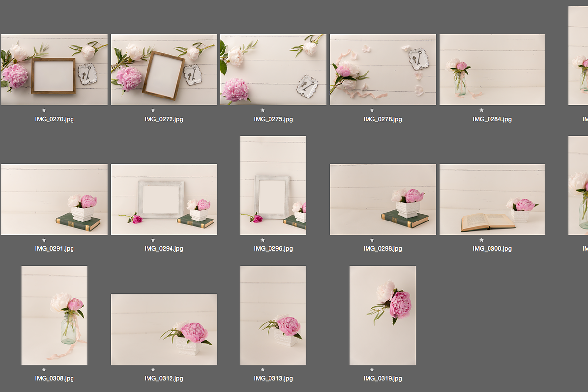The height and width of the screenshot is (392, 588).
Task: Click the IMG_0296.jpg filename label
Action: point(273,249)
